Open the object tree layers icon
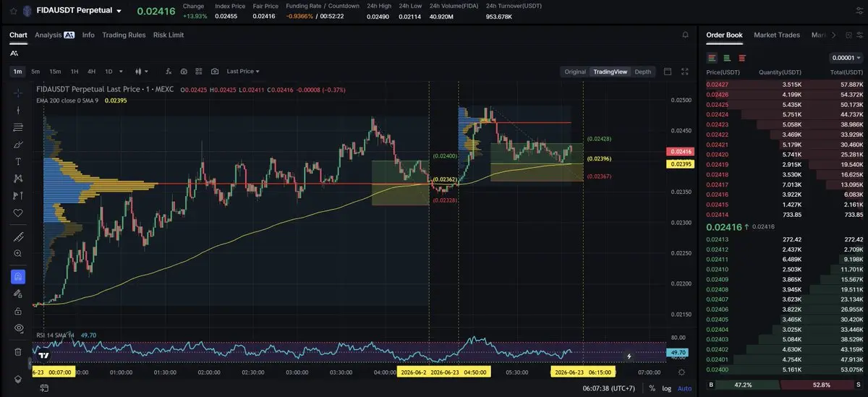The width and height of the screenshot is (868, 397). 18,379
